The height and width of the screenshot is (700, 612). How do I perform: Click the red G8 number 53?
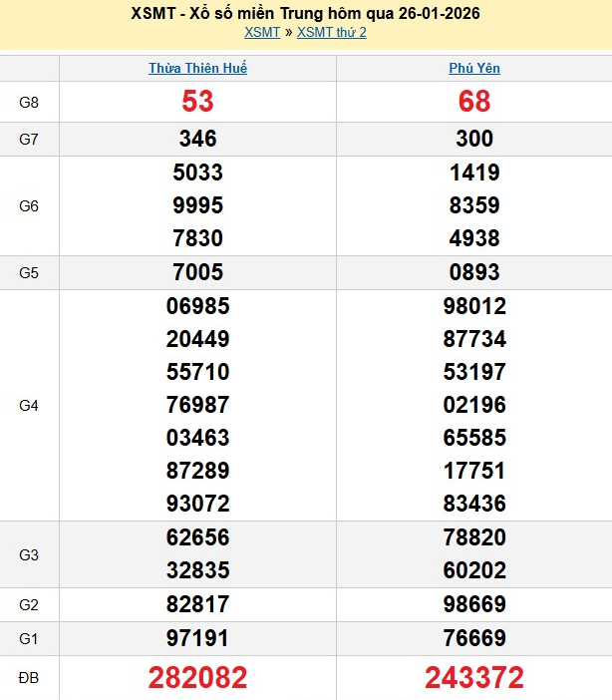pos(197,102)
